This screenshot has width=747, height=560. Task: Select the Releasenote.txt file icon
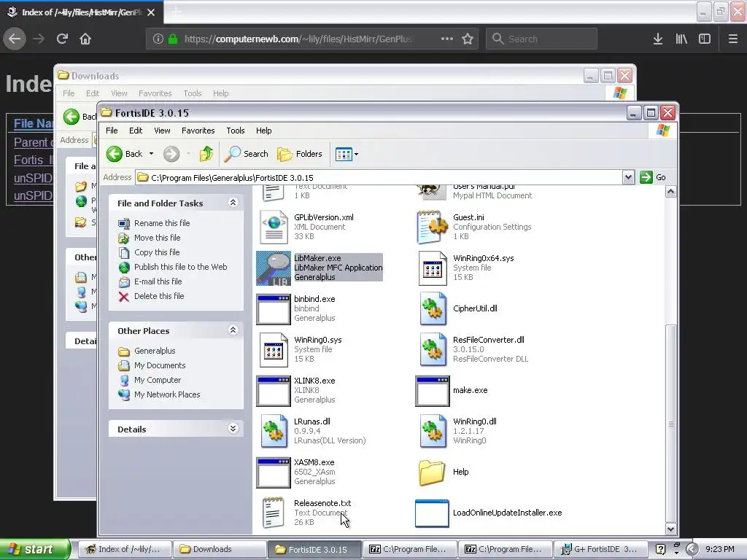click(274, 513)
